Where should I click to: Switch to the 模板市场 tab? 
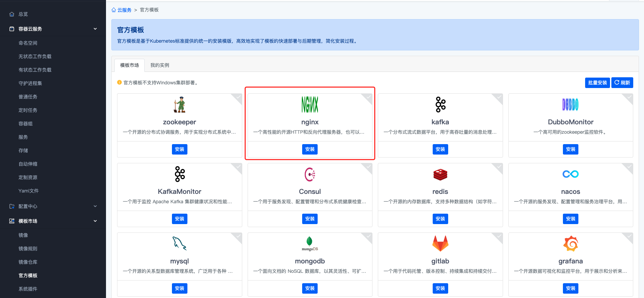point(130,65)
